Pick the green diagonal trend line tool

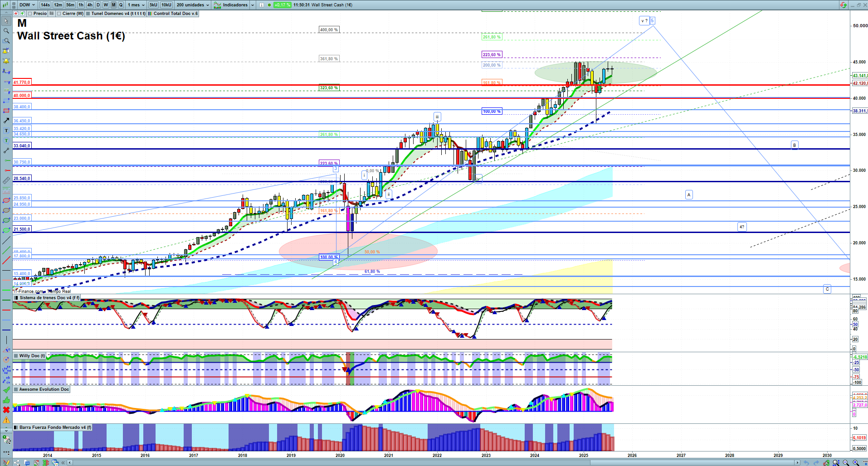tap(6, 250)
